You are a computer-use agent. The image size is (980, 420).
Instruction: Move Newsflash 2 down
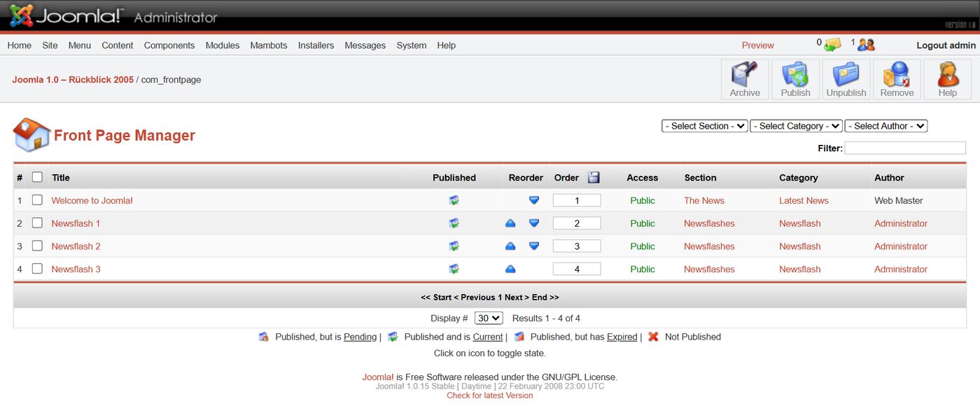pyautogui.click(x=534, y=246)
